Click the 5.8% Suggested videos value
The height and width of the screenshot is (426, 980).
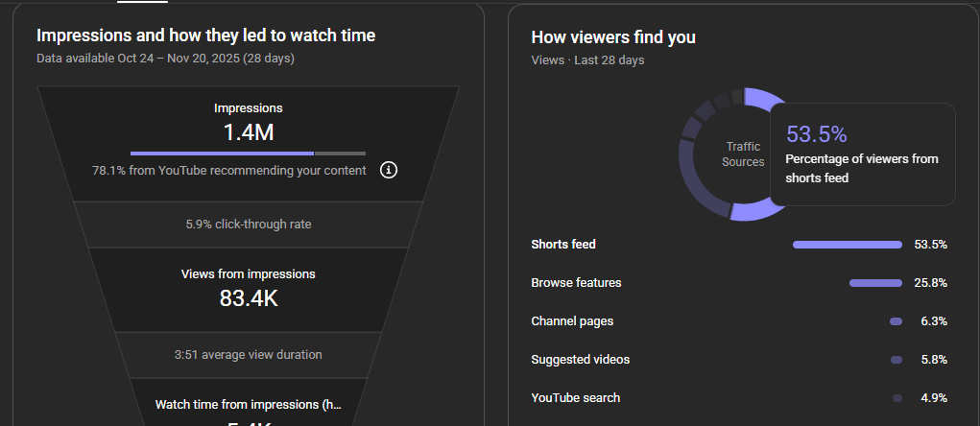coord(936,360)
